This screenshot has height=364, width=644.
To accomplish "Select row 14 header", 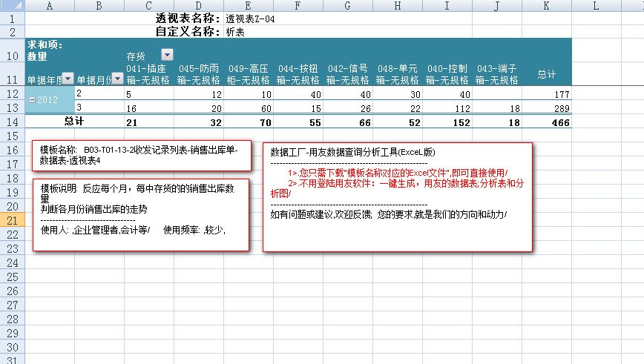I will click(12, 122).
